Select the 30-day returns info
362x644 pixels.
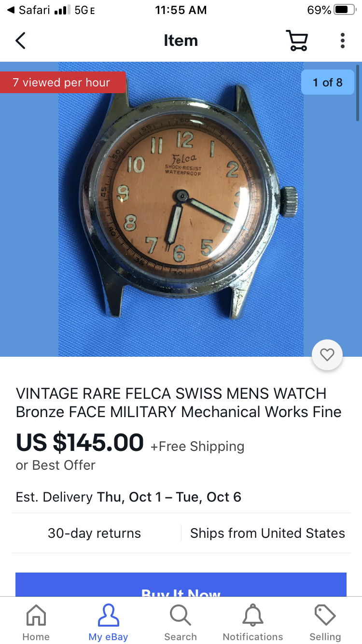[x=95, y=533]
